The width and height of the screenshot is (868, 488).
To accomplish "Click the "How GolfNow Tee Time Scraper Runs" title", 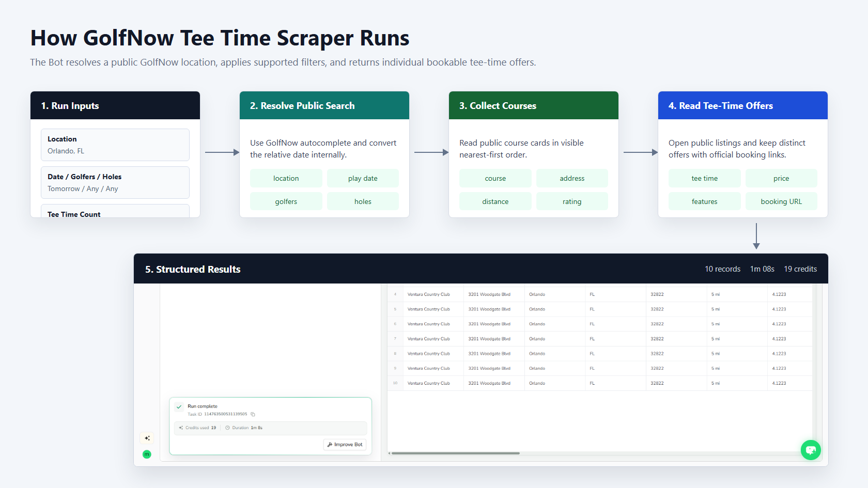I will 220,38.
